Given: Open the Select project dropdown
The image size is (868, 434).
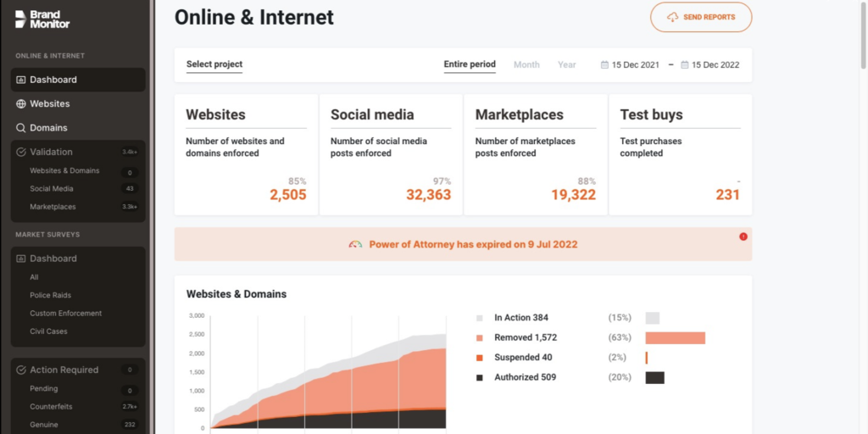Looking at the screenshot, I should 214,64.
